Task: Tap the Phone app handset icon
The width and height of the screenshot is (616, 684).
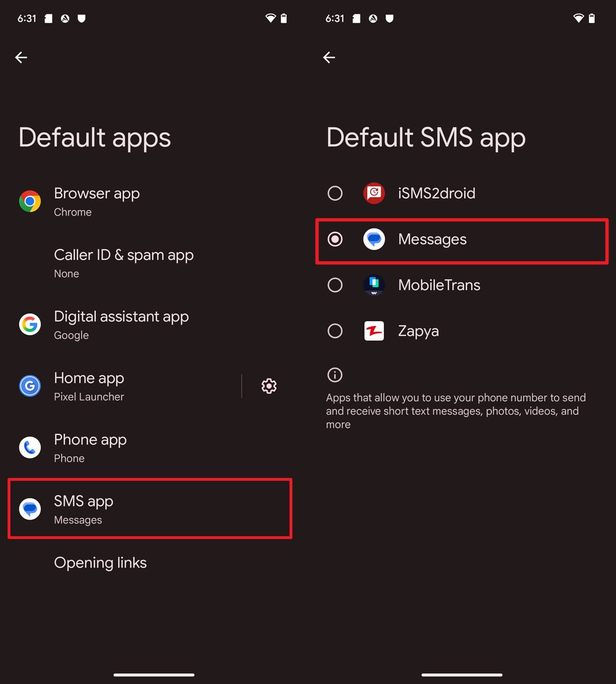Action: coord(30,448)
